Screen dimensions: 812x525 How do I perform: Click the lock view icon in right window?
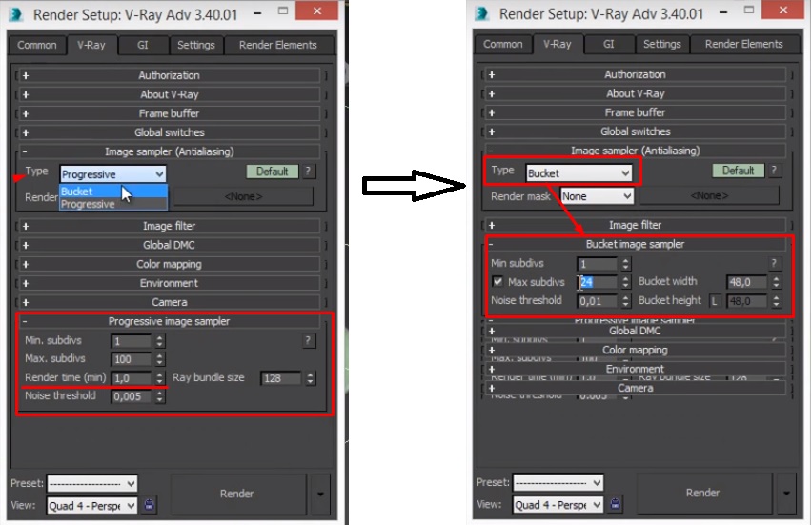(x=616, y=504)
